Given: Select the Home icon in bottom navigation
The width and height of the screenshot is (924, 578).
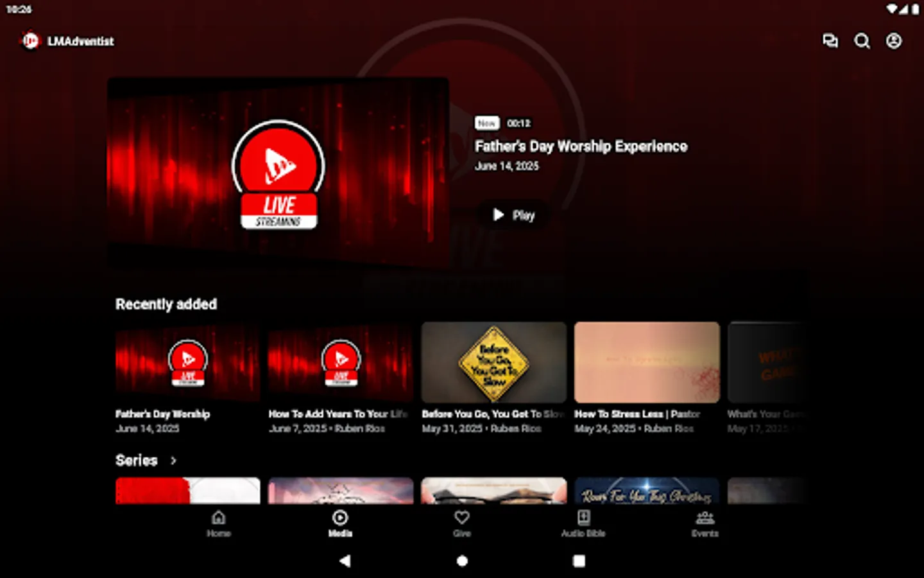Looking at the screenshot, I should click(219, 518).
